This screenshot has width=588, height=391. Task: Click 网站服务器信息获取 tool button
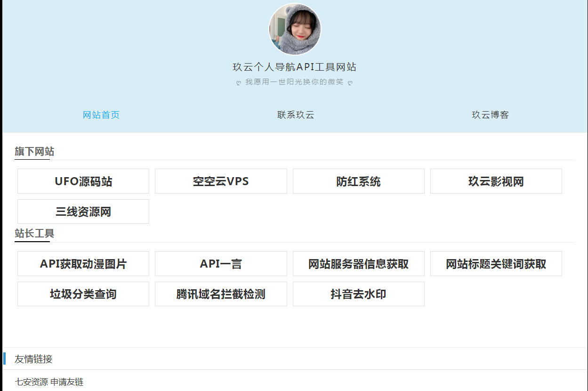pyautogui.click(x=359, y=264)
